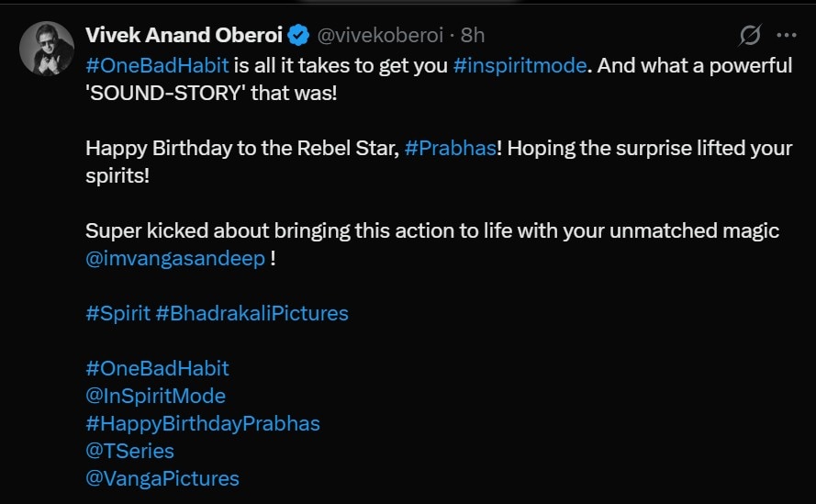816x504 pixels.
Task: Open the #inspiritmode hashtag
Action: coord(519,66)
